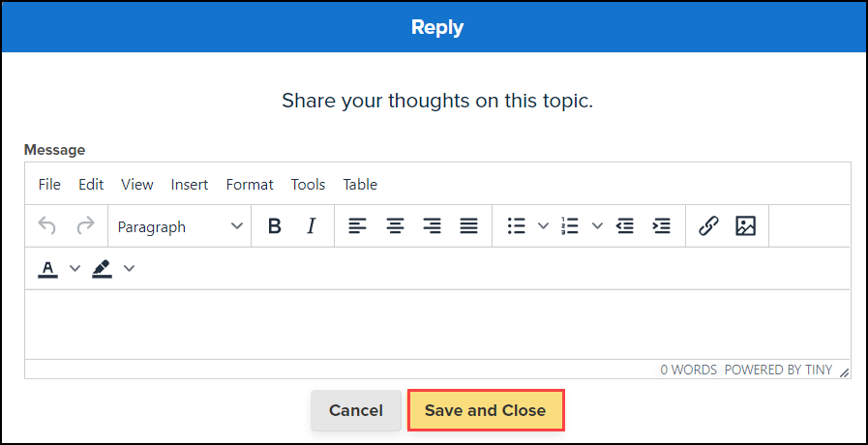Insert a bullet list

pyautogui.click(x=517, y=226)
